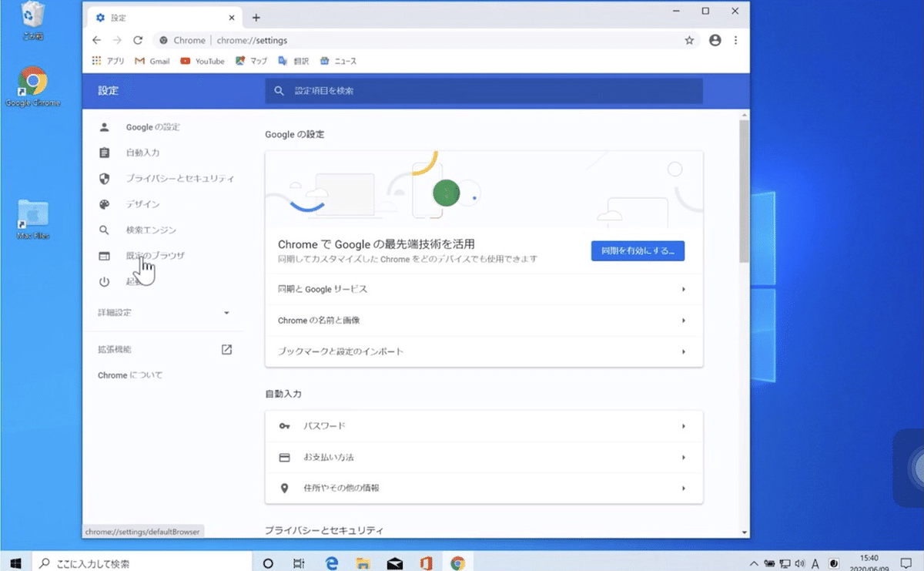Click the settings page vertical scrollbar
This screenshot has height=571, width=924.
coord(744,191)
